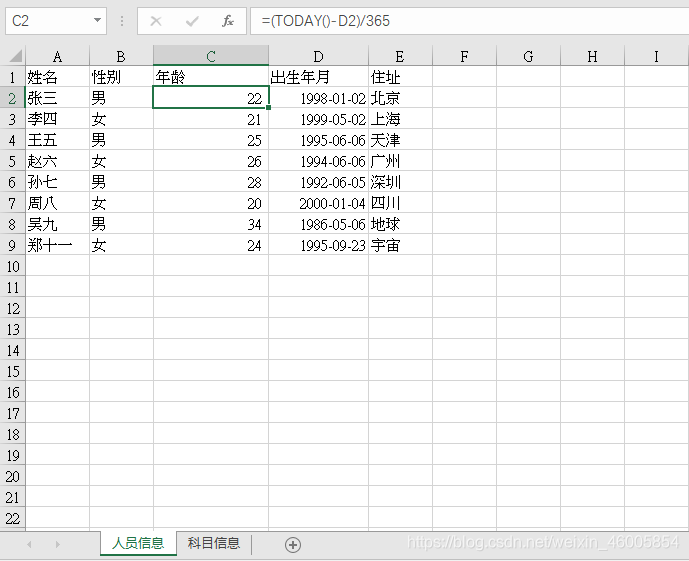This screenshot has height=561, width=689.
Task: Select the address cell 深圳
Action: coord(400,182)
